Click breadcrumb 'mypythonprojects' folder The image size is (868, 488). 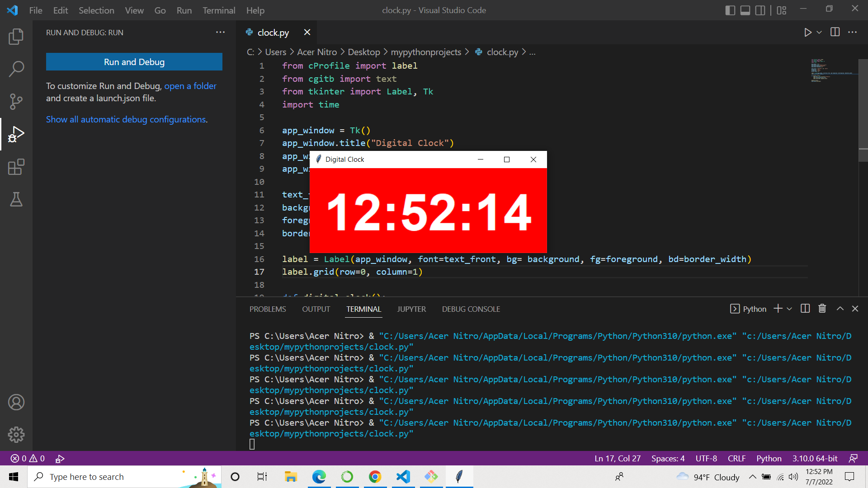pos(426,52)
